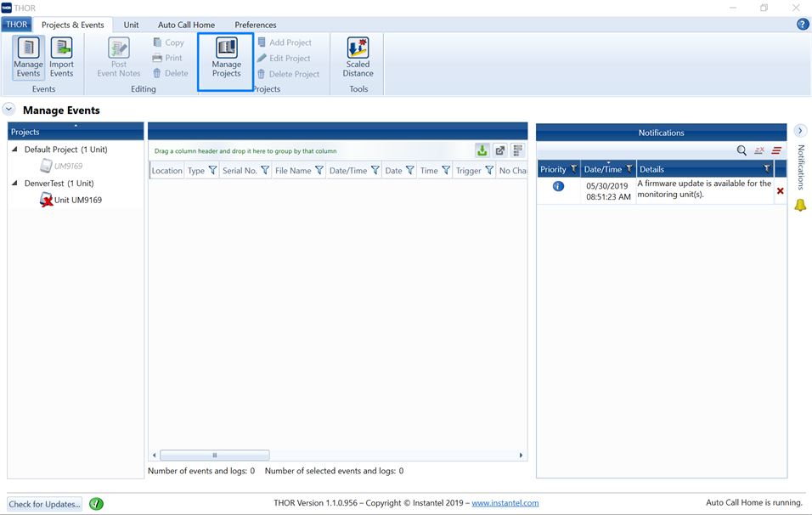Open the Priority column filter dropdown
The width and height of the screenshot is (812, 515).
573,169
